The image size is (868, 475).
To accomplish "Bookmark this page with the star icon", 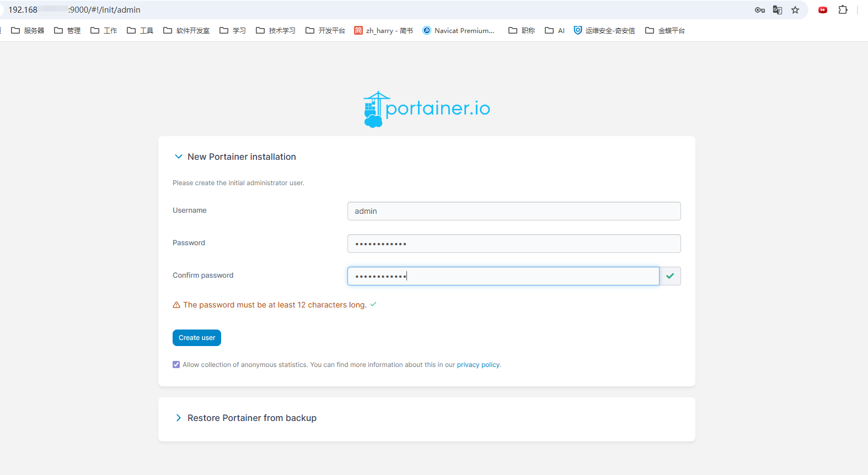I will (795, 10).
